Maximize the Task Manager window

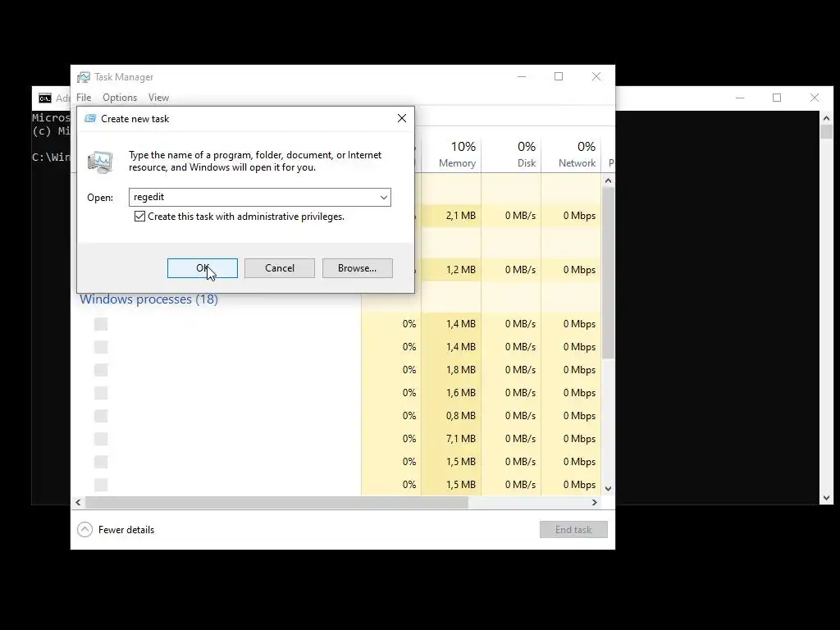point(559,76)
